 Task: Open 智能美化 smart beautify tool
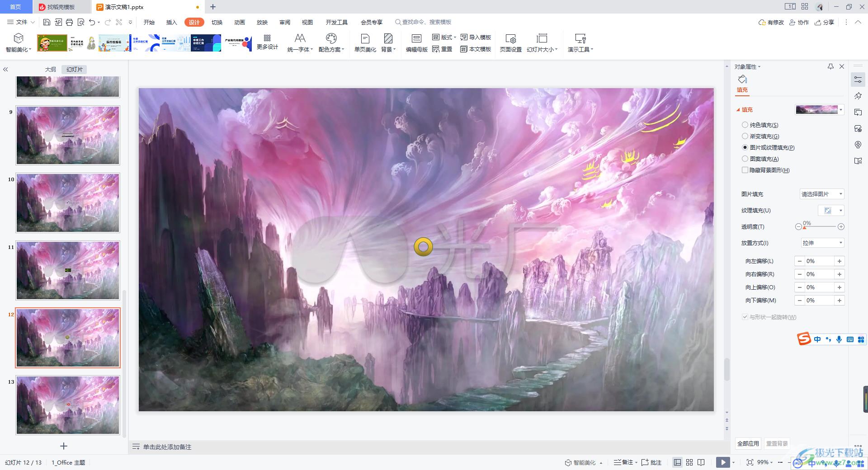click(x=19, y=43)
